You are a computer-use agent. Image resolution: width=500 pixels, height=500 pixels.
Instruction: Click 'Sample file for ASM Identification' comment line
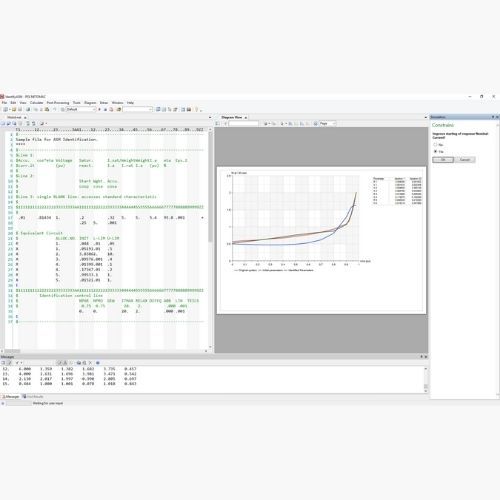(x=56, y=139)
